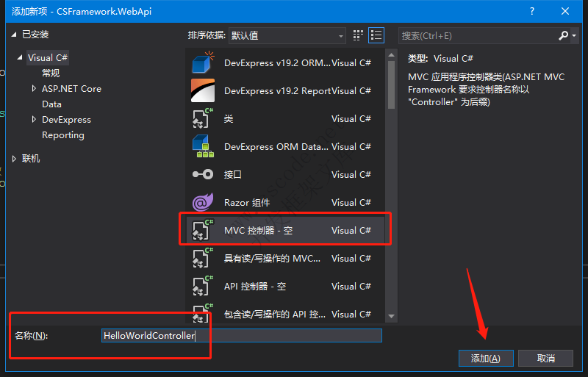588x377 pixels.
Task: Click the Razor 组件 template icon
Action: pyautogui.click(x=203, y=202)
